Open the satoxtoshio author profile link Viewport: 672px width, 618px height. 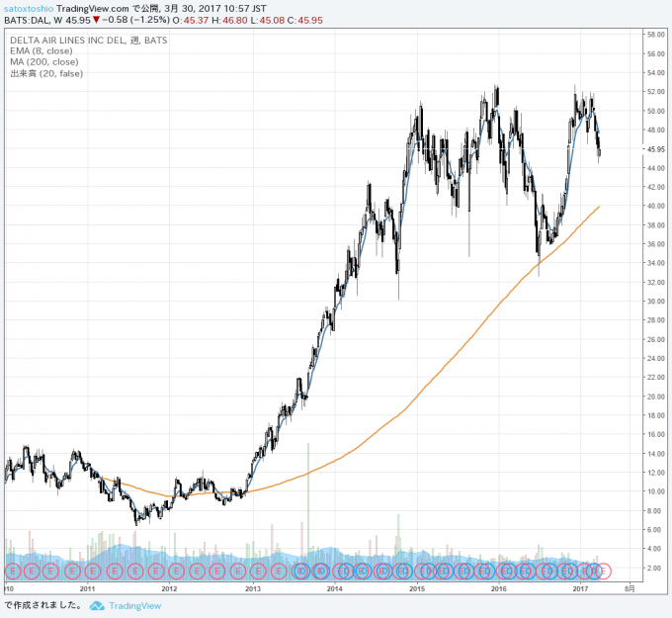coord(29,9)
